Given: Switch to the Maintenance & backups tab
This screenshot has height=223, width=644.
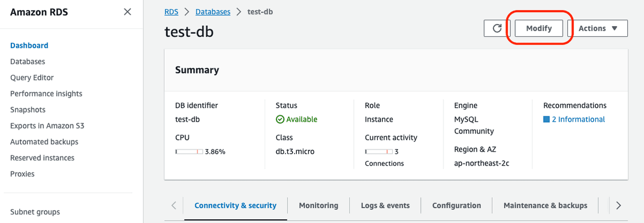Looking at the screenshot, I should (545, 205).
